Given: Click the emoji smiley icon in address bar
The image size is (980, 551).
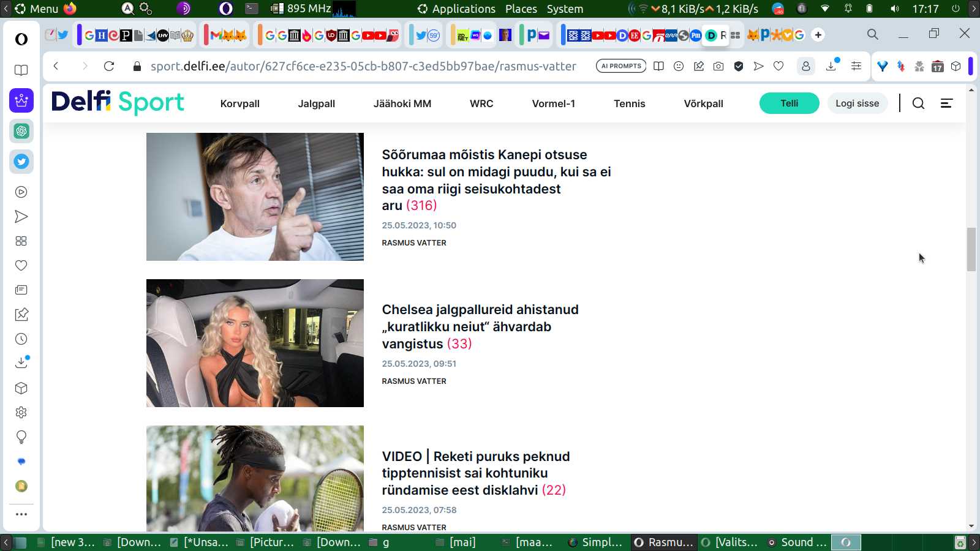Looking at the screenshot, I should point(679,66).
